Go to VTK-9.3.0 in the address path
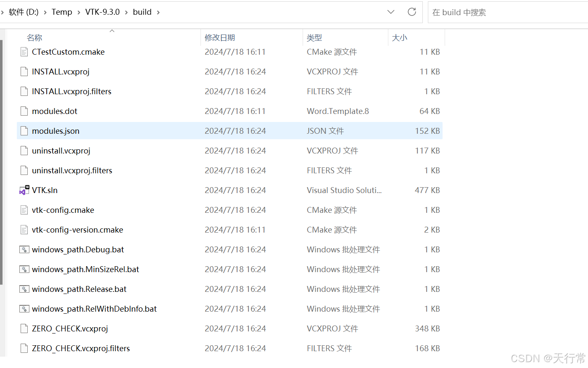588x368 pixels. tap(103, 12)
